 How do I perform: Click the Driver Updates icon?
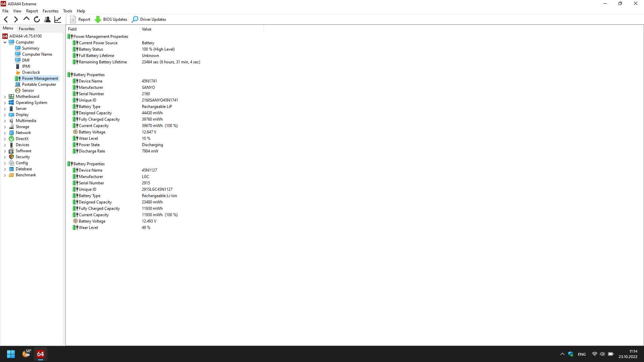coord(136,19)
